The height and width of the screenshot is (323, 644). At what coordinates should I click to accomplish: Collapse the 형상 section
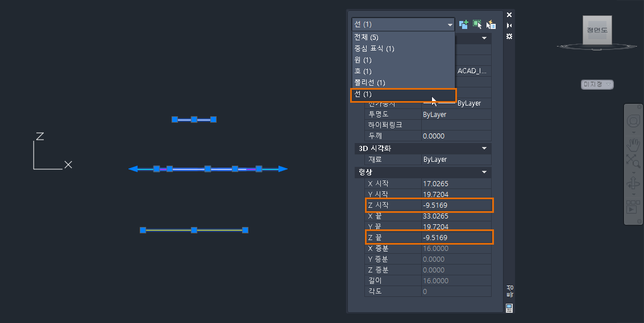[484, 172]
